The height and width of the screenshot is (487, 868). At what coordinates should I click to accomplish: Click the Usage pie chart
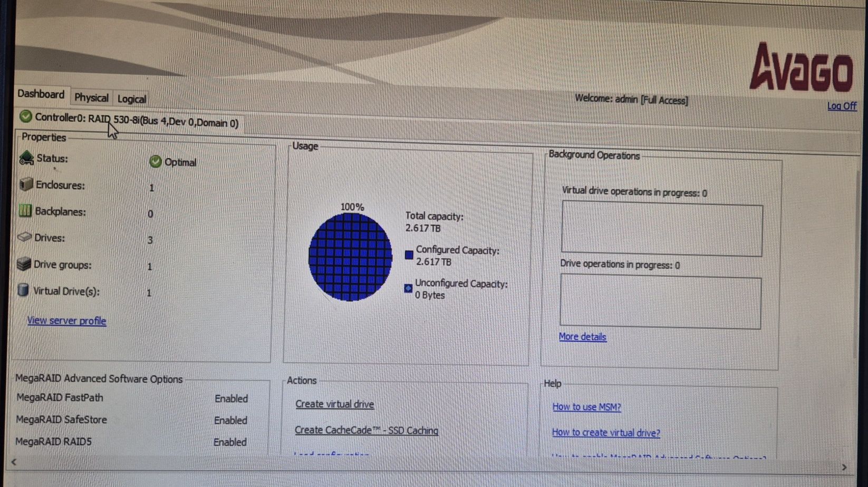click(350, 257)
